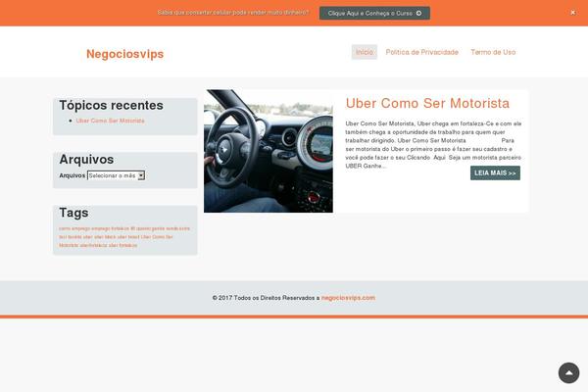Image resolution: width=588 pixels, height=392 pixels.
Task: Open Termo de Uso page
Action: 493,52
